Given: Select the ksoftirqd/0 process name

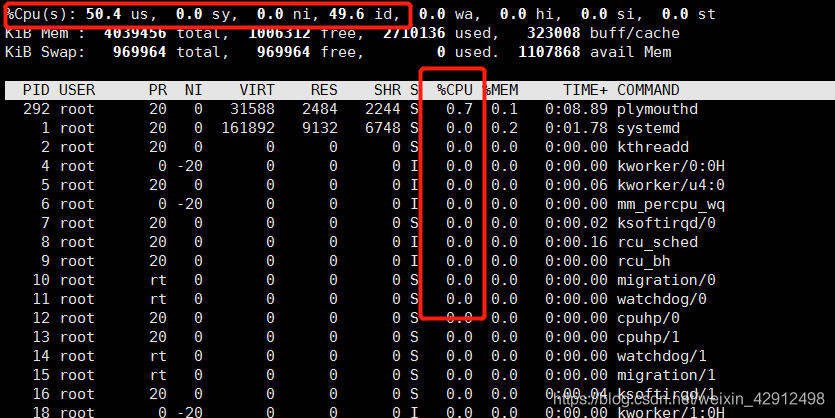Looking at the screenshot, I should click(666, 223).
